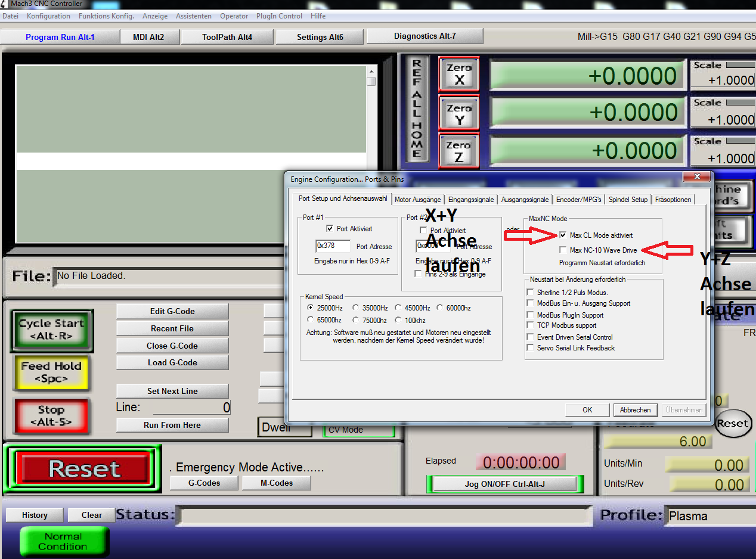756x559 pixels.
Task: Click the green Normal Condition button
Action: pyautogui.click(x=64, y=541)
